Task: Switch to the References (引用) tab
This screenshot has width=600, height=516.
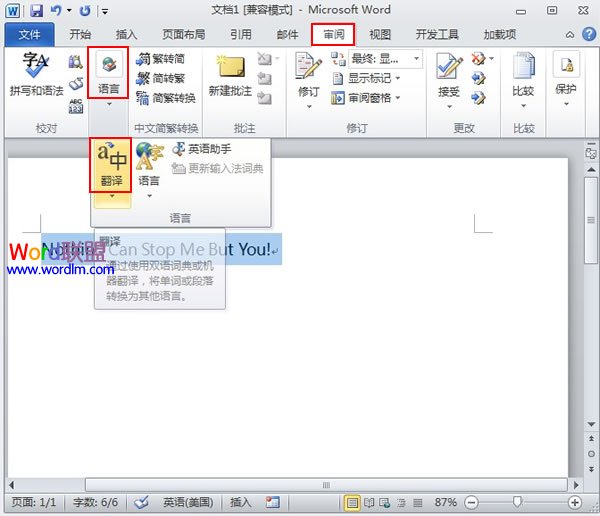Action: (x=241, y=35)
